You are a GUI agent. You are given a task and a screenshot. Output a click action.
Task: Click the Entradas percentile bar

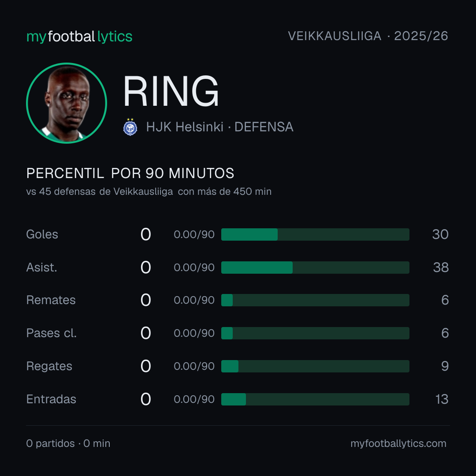315,399
